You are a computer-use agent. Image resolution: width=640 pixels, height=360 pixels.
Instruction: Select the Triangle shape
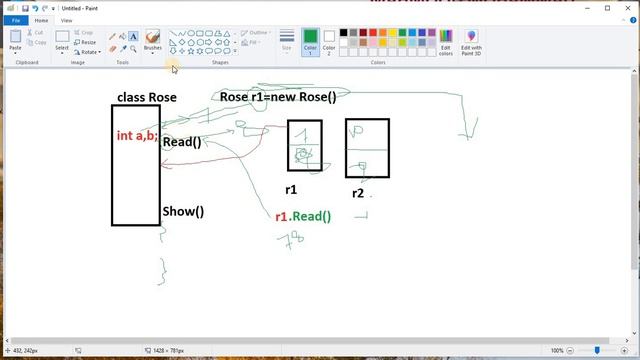point(227,33)
